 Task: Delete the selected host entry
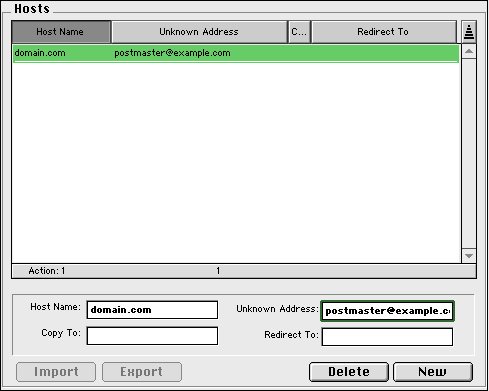point(349,372)
